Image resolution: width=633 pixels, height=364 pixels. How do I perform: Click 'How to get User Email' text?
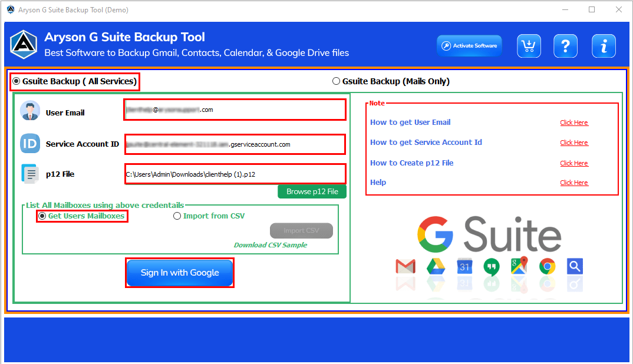410,123
